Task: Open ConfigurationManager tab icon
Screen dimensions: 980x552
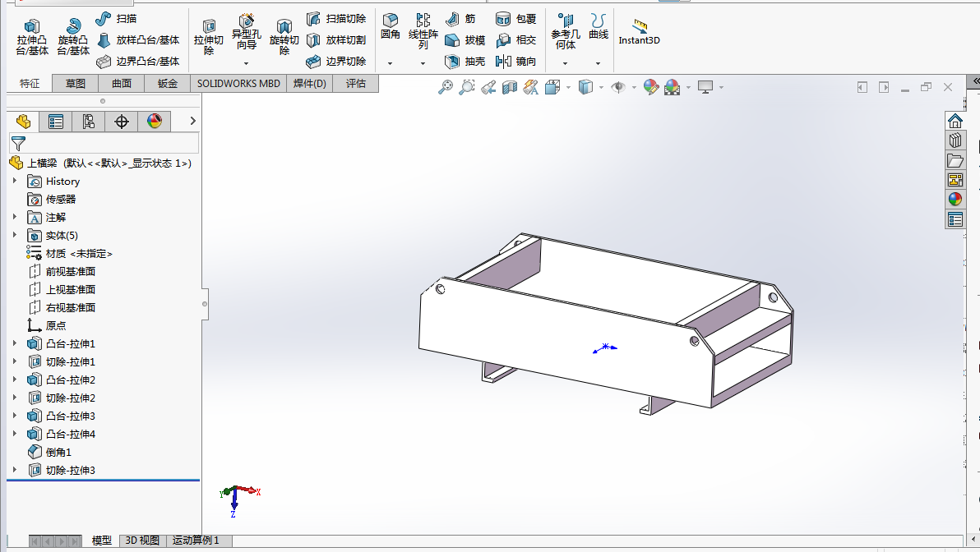Action: [89, 121]
